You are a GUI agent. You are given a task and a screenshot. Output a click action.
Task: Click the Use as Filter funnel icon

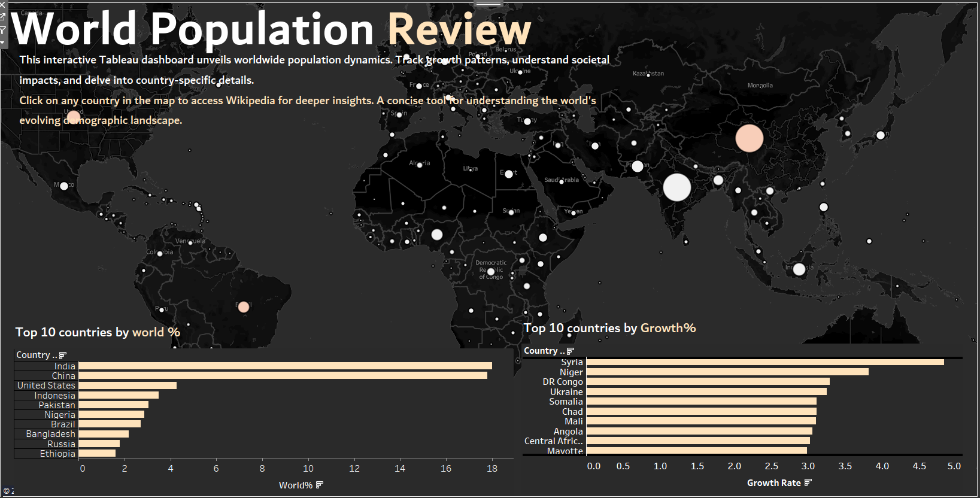click(x=2, y=30)
